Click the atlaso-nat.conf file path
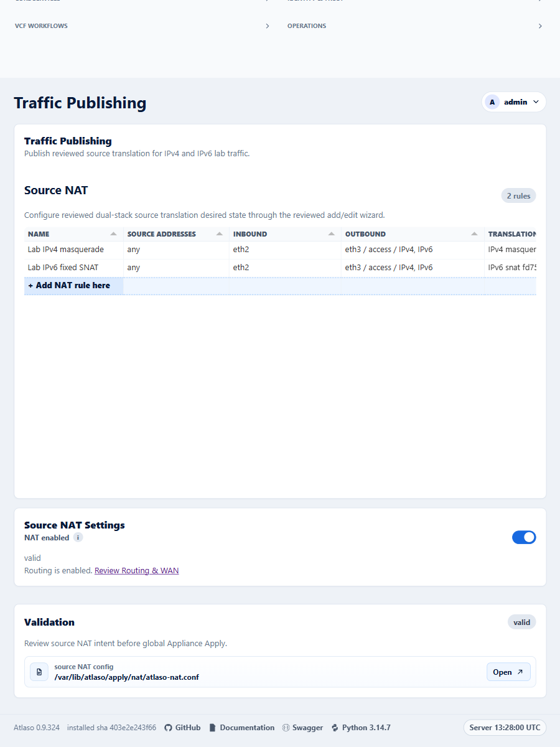 click(x=127, y=677)
